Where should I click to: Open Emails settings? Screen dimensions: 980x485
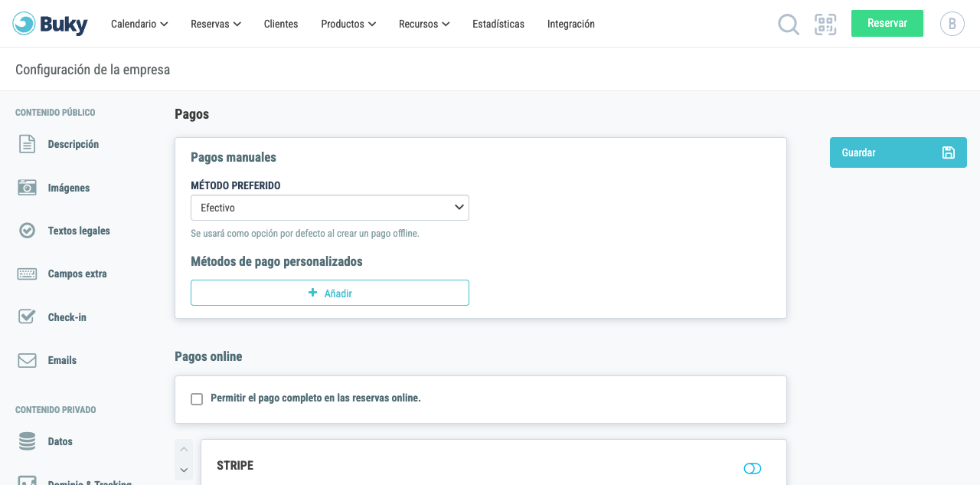point(62,360)
